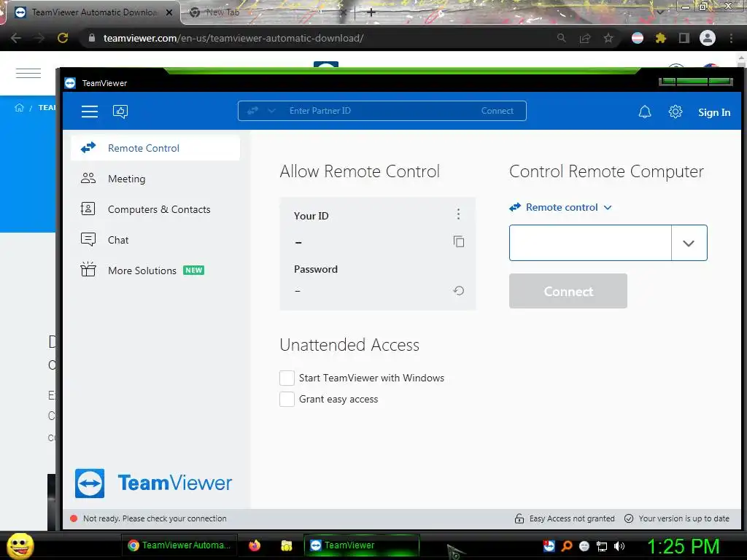Open Computers & Contacts
Screen dimensions: 747x560
pos(155,209)
